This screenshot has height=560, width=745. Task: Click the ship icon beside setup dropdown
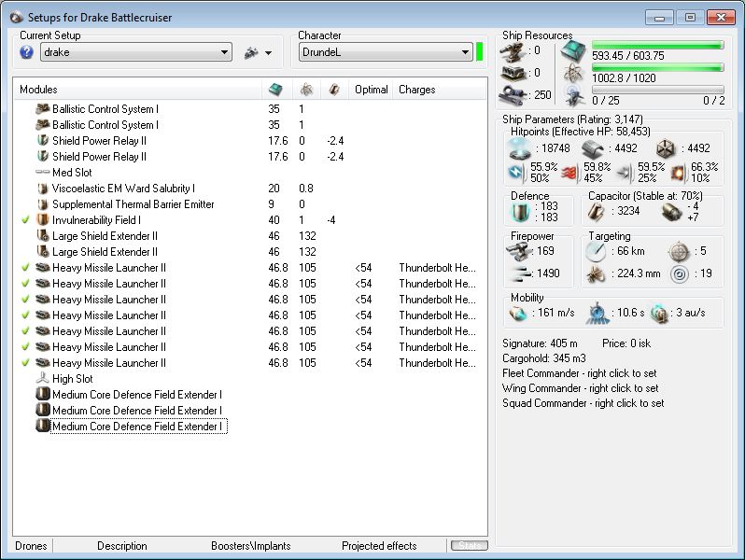(x=251, y=52)
